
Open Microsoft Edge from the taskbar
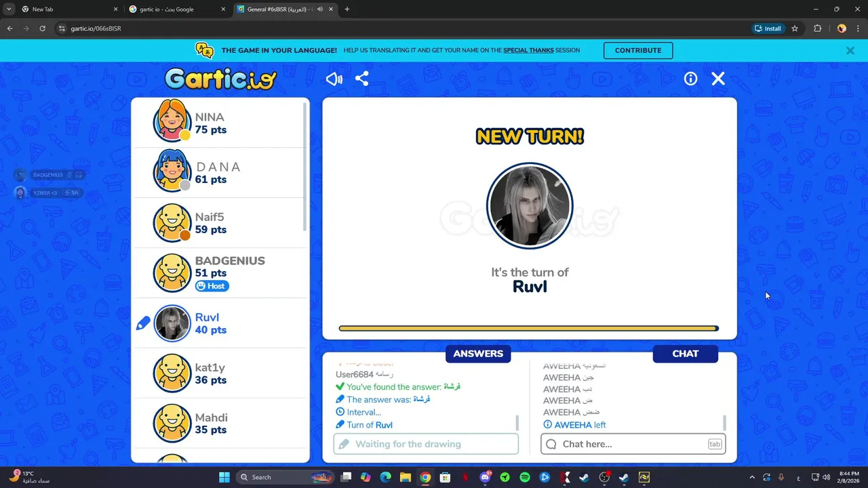[385, 477]
